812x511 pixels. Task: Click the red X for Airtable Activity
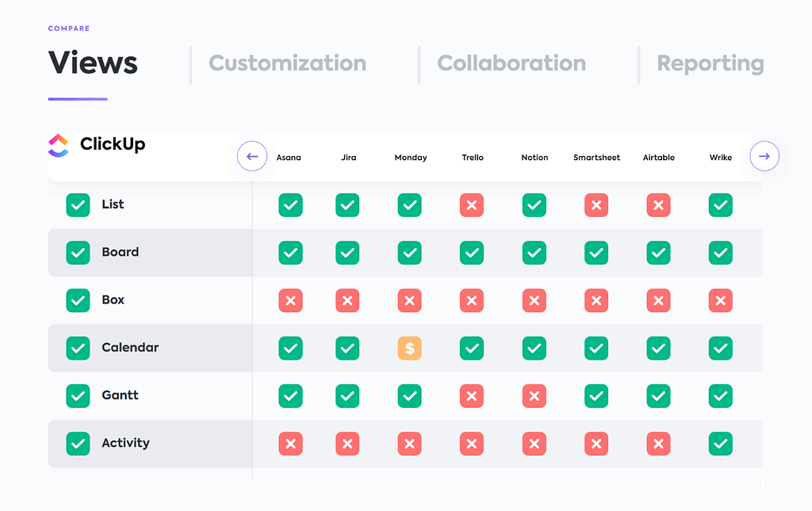point(659,444)
